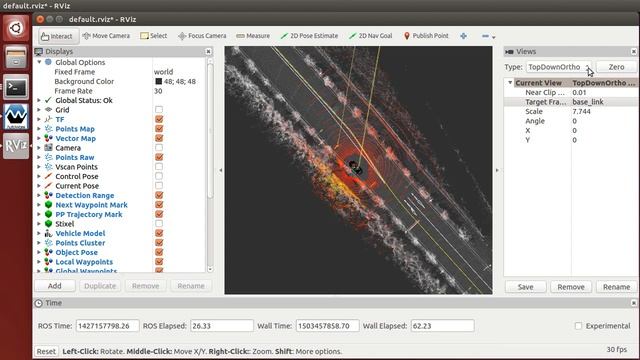The width and height of the screenshot is (640, 360).
Task: Uncheck the Points Map checkbox
Action: click(159, 129)
